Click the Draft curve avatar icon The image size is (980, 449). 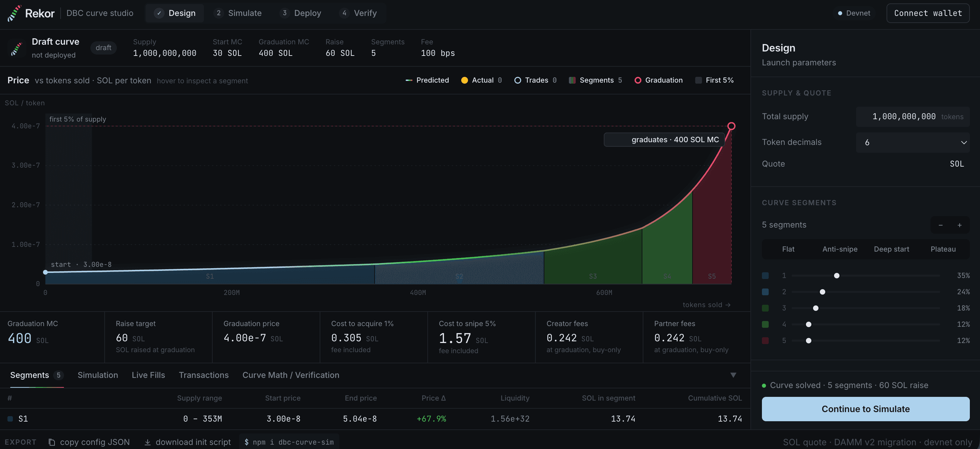(x=16, y=48)
